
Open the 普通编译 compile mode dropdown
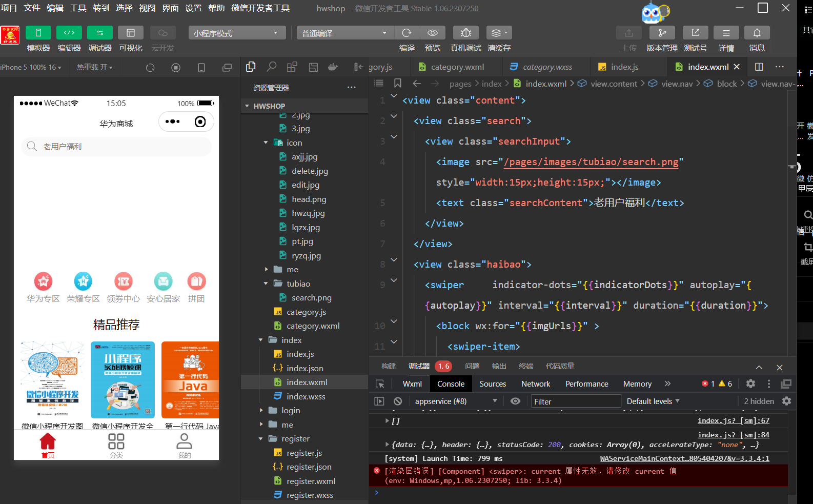(345, 33)
